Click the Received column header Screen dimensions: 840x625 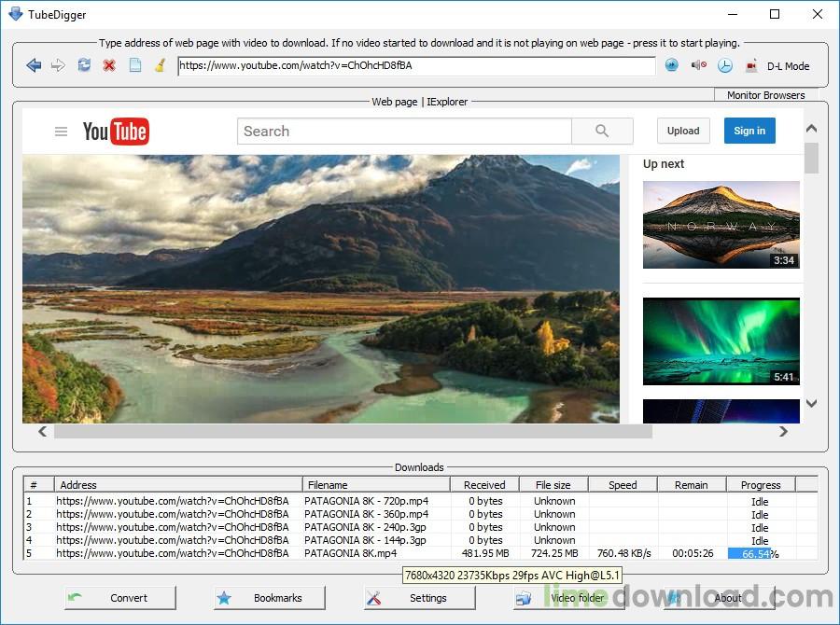[484, 485]
